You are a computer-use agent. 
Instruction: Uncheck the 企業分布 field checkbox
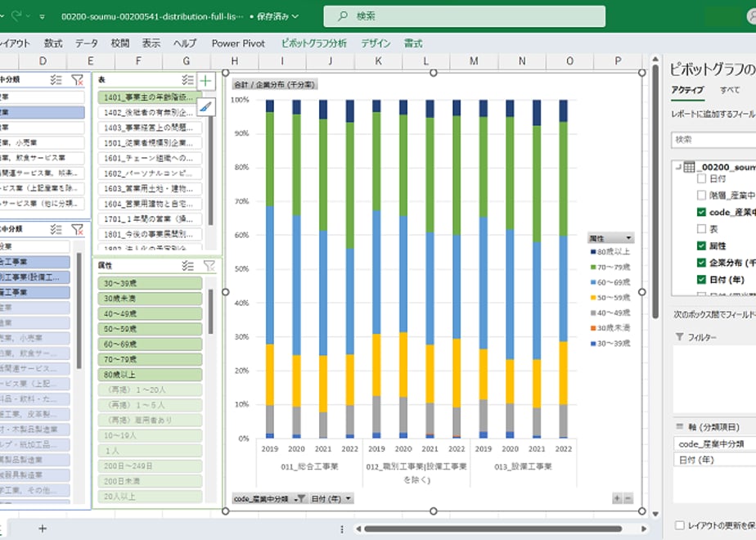click(701, 263)
